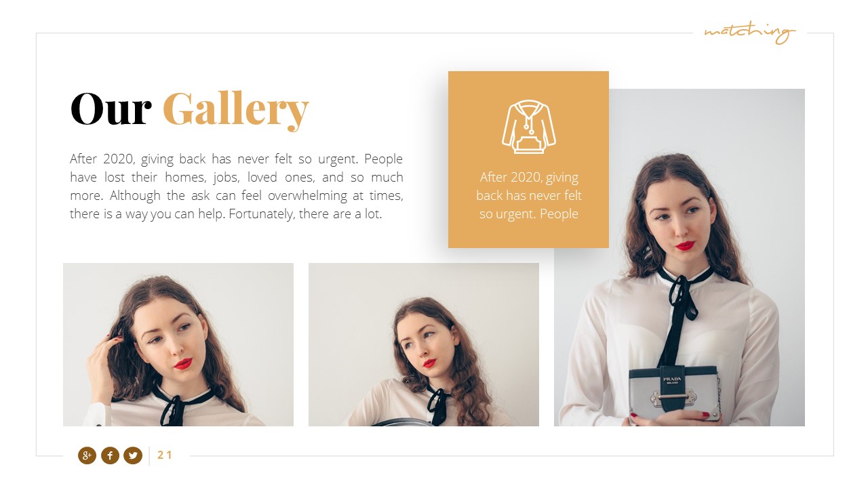Click the handwritten "matching" logo
The width and height of the screenshot is (868, 488).
click(x=749, y=33)
